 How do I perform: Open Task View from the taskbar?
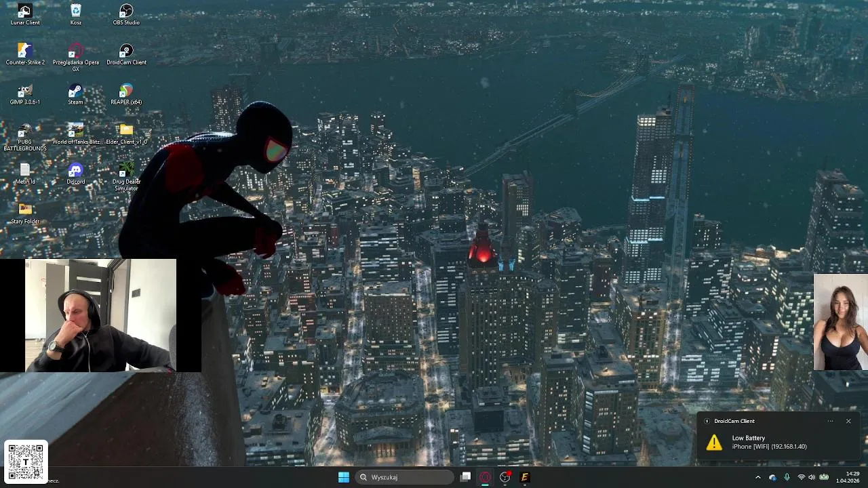[465, 477]
